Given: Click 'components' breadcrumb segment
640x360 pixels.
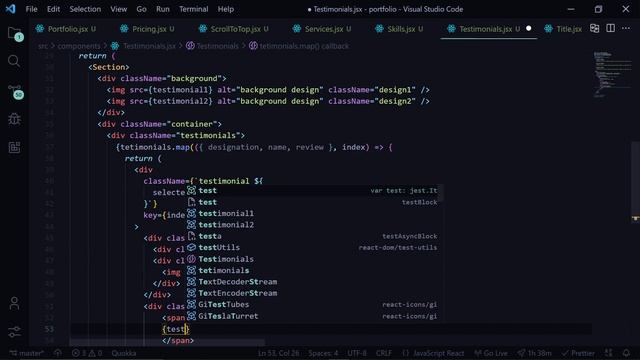Looking at the screenshot, I should 79,46.
